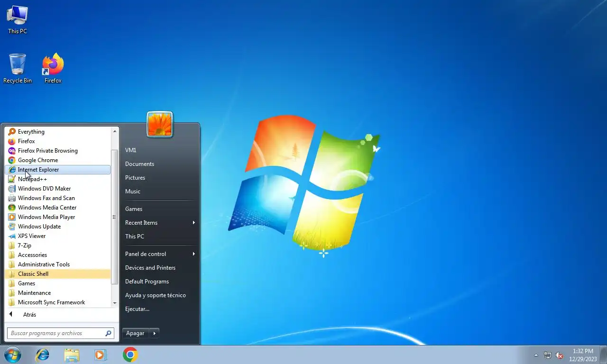
Task: Click the taskbar clock showing 1:32 PM
Action: click(583, 355)
